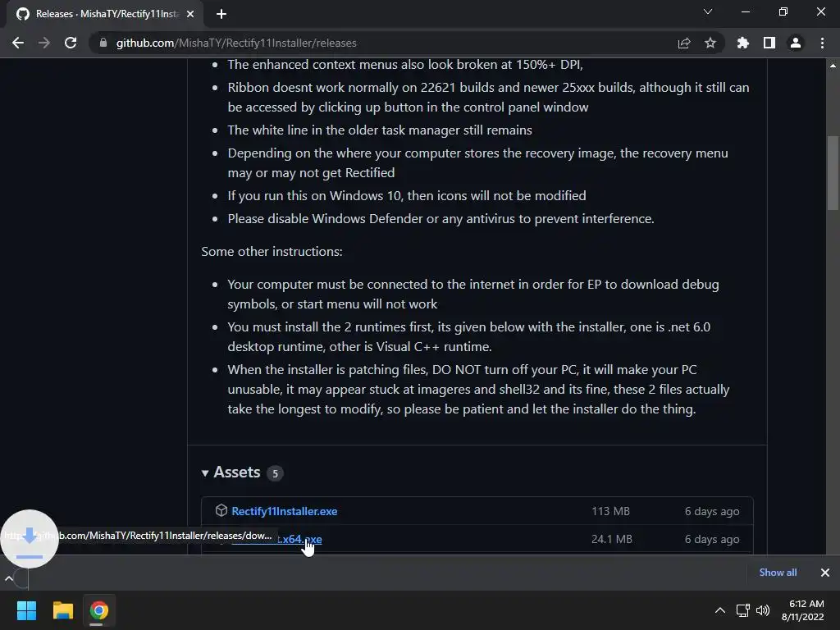This screenshot has width=840, height=630.
Task: Click the 'Assets' heading text
Action: (x=237, y=472)
